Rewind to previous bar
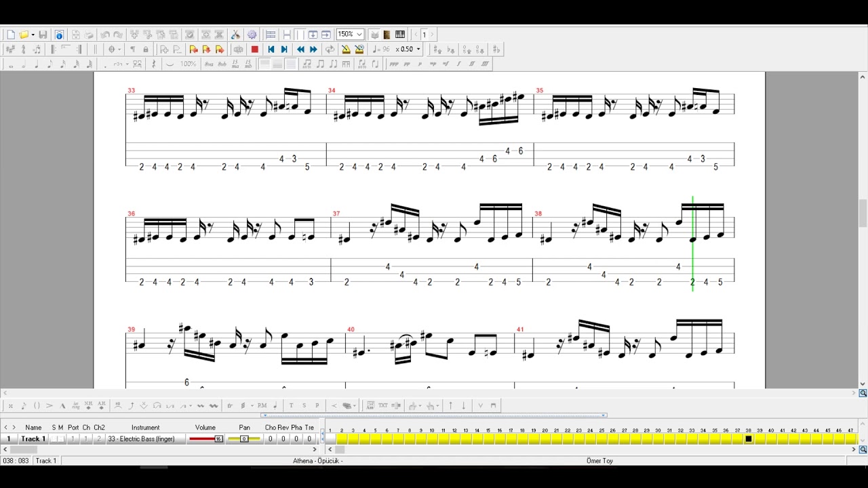 300,49
